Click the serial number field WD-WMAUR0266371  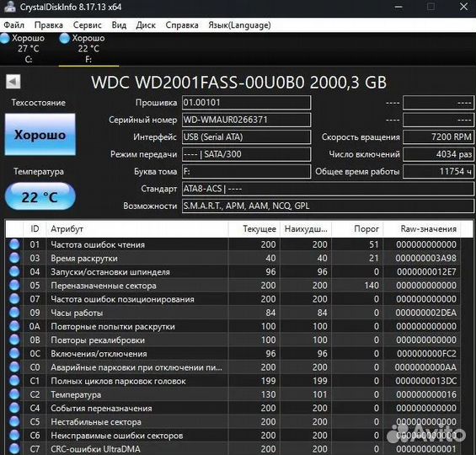pos(246,120)
